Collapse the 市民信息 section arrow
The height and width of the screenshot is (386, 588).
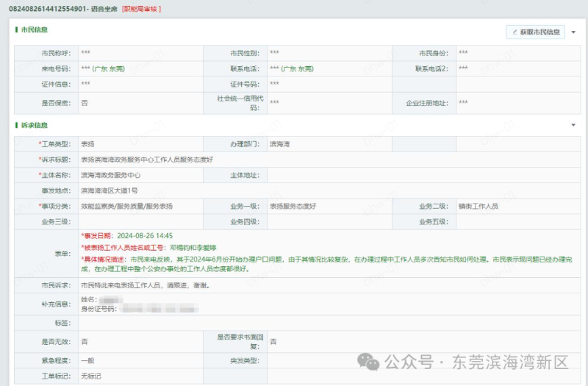point(573,32)
